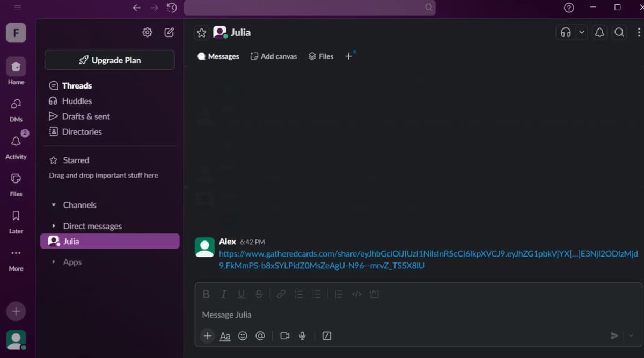Insert an emoji into the message
Viewport: 644px width, 358px height.
click(243, 335)
